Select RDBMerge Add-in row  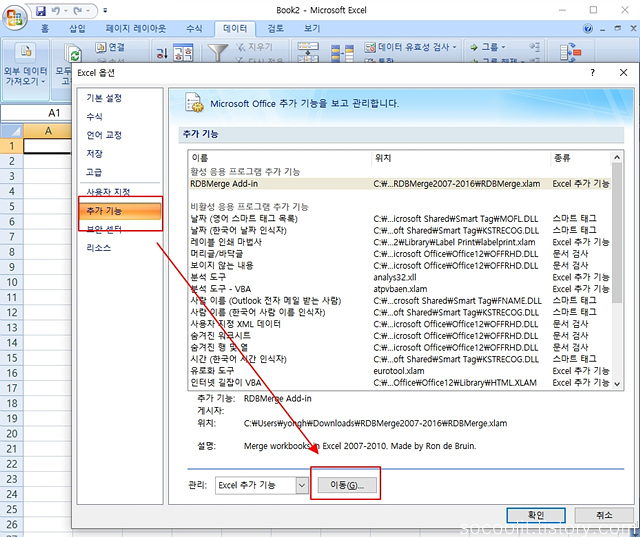pyautogui.click(x=400, y=184)
